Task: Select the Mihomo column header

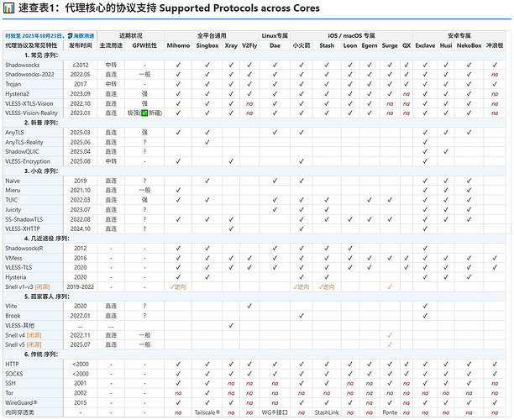Action: (178, 45)
